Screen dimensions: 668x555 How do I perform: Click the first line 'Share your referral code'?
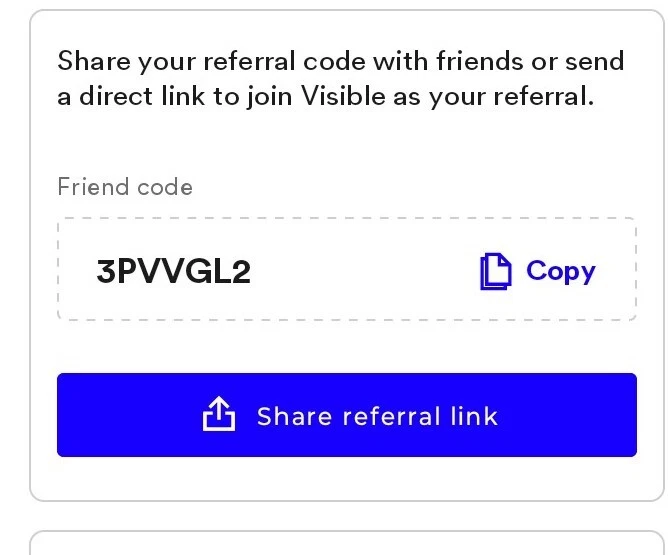coord(211,61)
